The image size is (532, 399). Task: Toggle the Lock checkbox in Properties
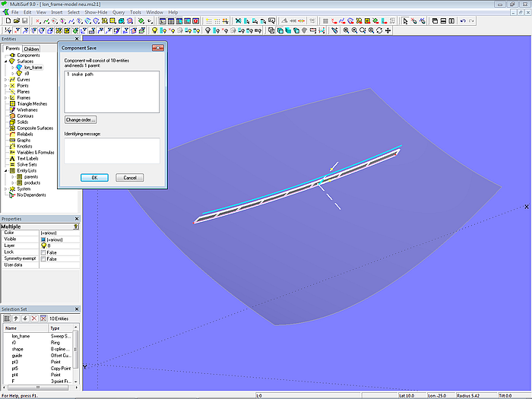tap(43, 252)
